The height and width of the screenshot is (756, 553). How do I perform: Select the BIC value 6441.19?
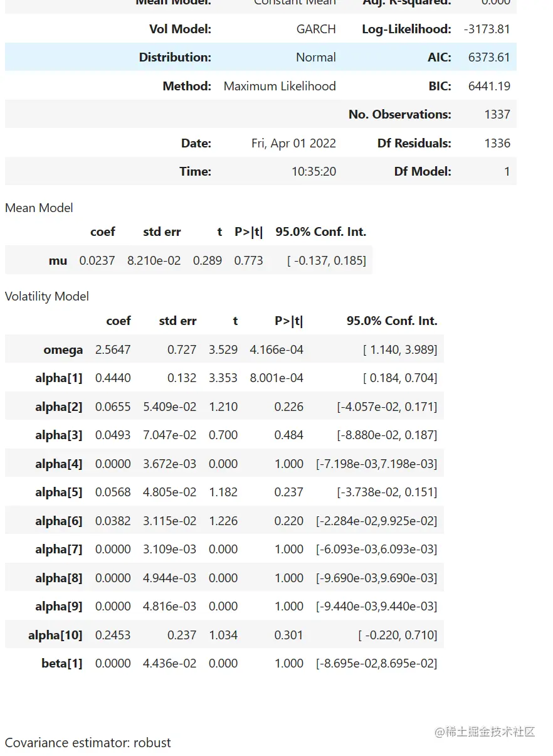pos(489,86)
